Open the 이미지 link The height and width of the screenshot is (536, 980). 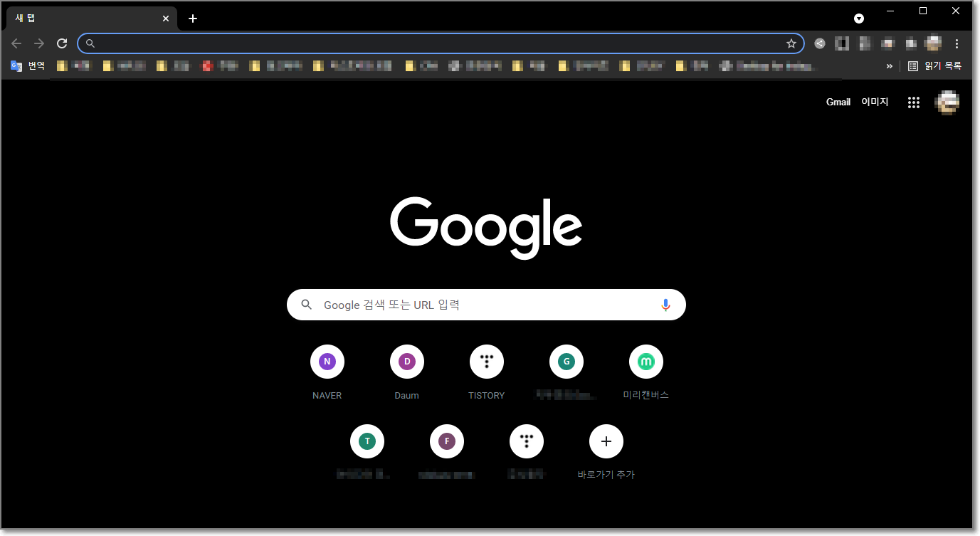[x=875, y=102]
